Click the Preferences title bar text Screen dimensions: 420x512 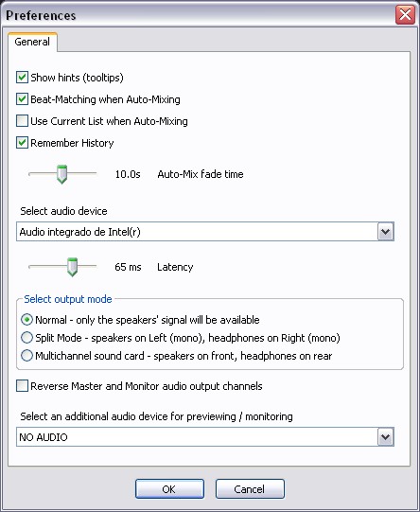coord(41,15)
